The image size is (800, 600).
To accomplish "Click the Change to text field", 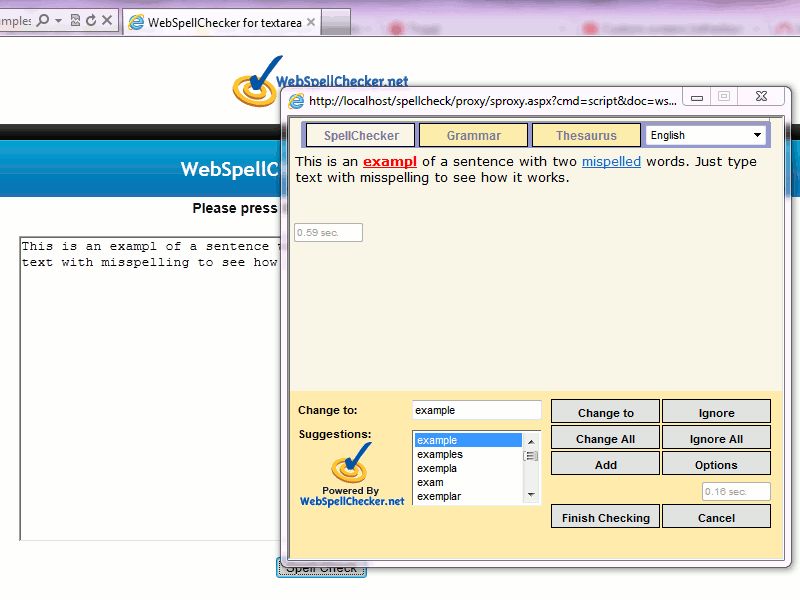I will pyautogui.click(x=477, y=410).
